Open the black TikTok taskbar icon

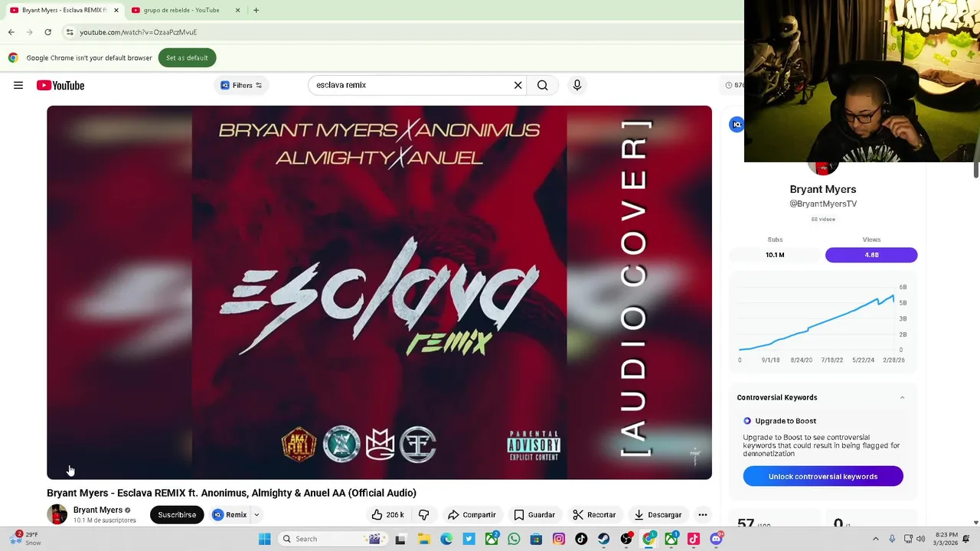pyautogui.click(x=581, y=539)
